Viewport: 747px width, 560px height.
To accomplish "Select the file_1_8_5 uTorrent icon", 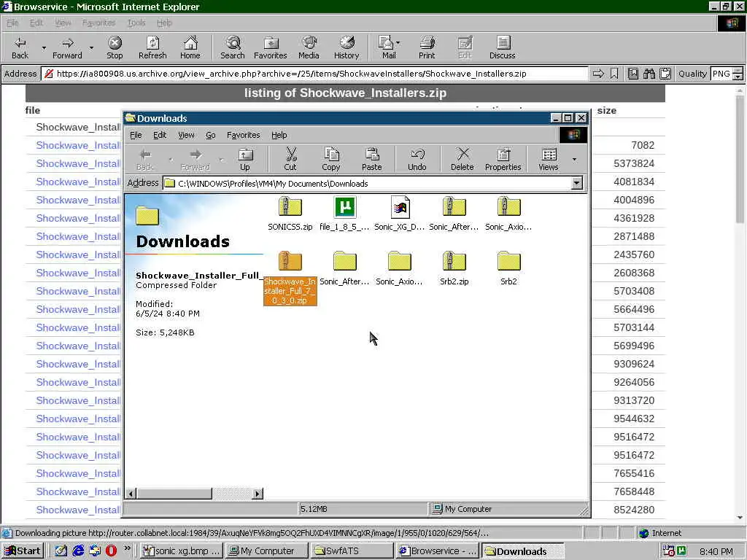I will click(x=344, y=214).
